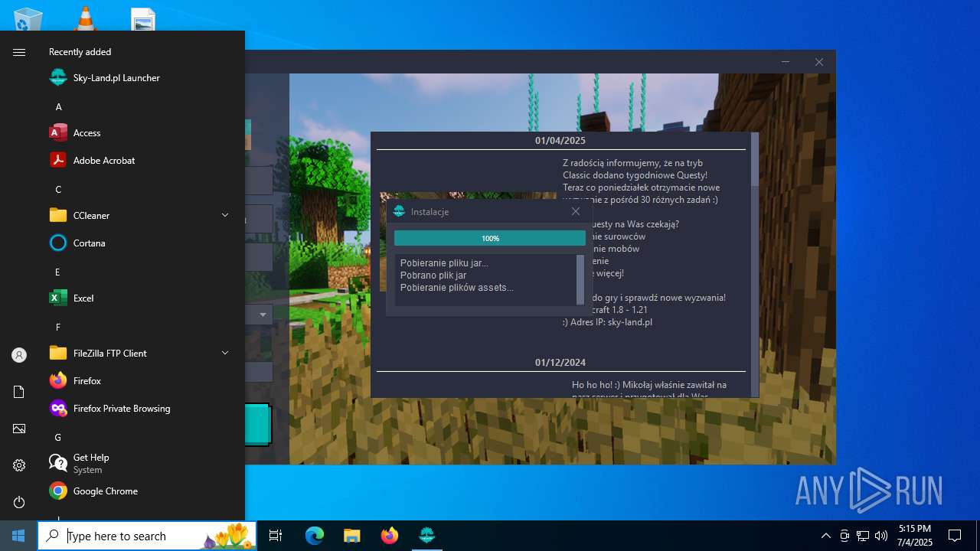Viewport: 980px width, 551px height.
Task: Click the 100% installation progress bar
Action: tap(490, 238)
